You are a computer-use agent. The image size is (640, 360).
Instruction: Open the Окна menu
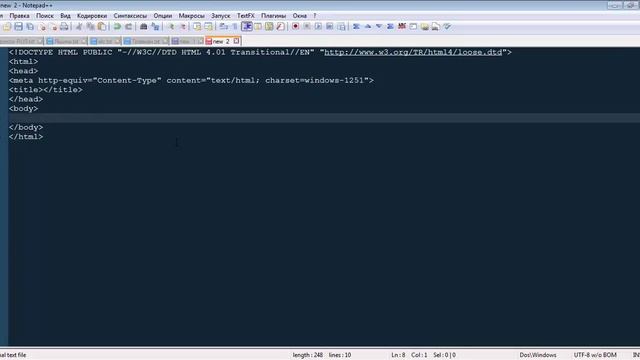pyautogui.click(x=300, y=16)
